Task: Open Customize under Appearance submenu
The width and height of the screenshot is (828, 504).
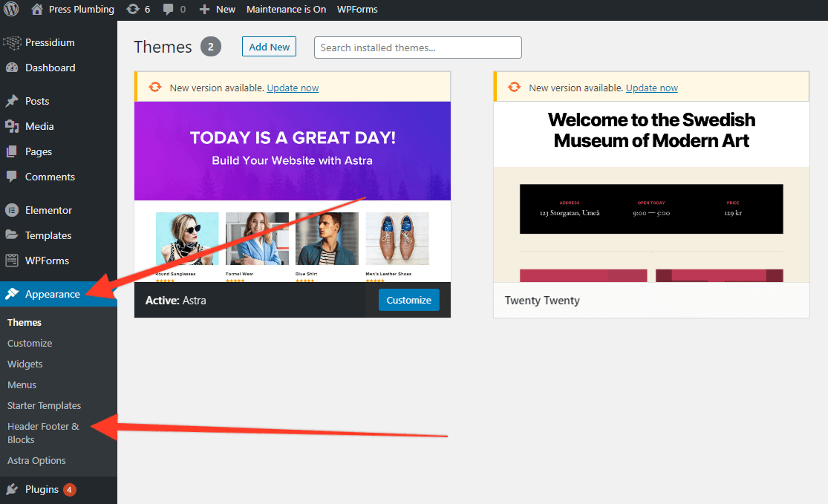Action: click(x=30, y=343)
